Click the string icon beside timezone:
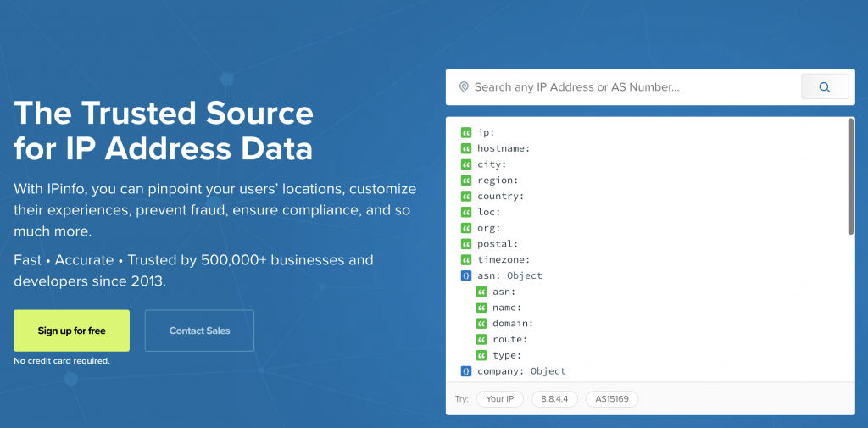The image size is (868, 428). 465,259
